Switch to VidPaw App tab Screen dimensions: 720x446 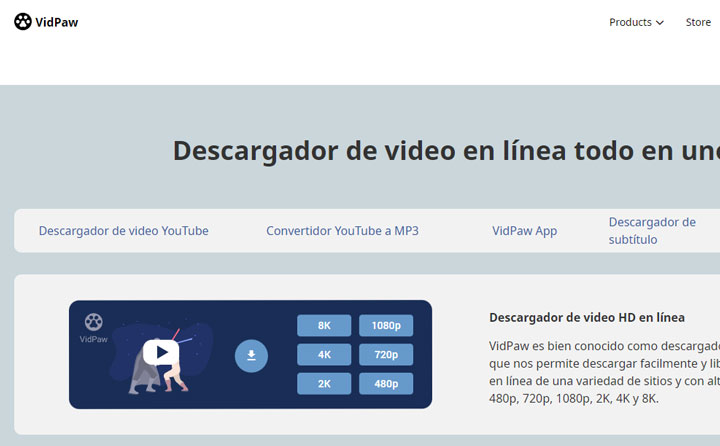point(524,231)
